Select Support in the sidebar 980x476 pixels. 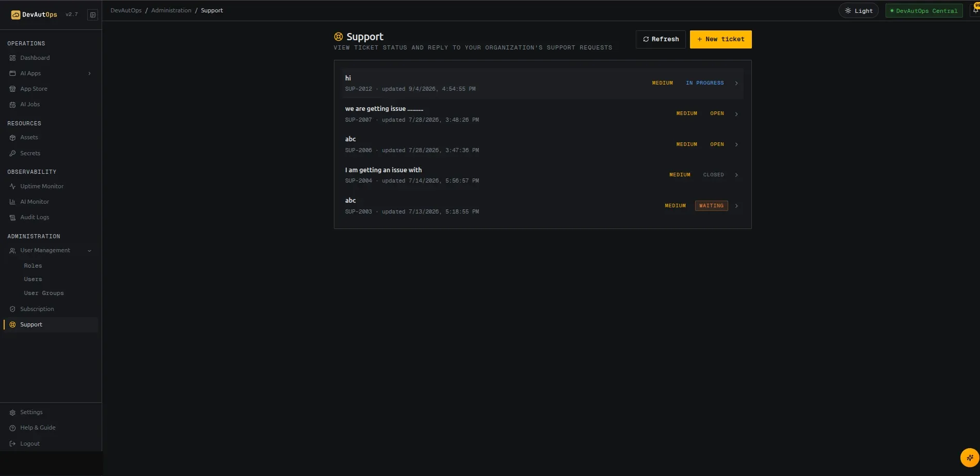(x=51, y=324)
